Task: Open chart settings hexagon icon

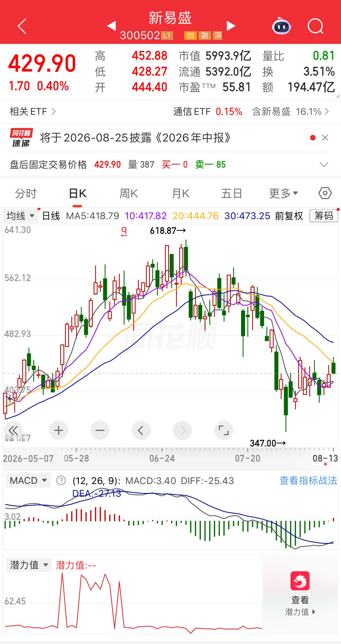Action: tap(325, 193)
